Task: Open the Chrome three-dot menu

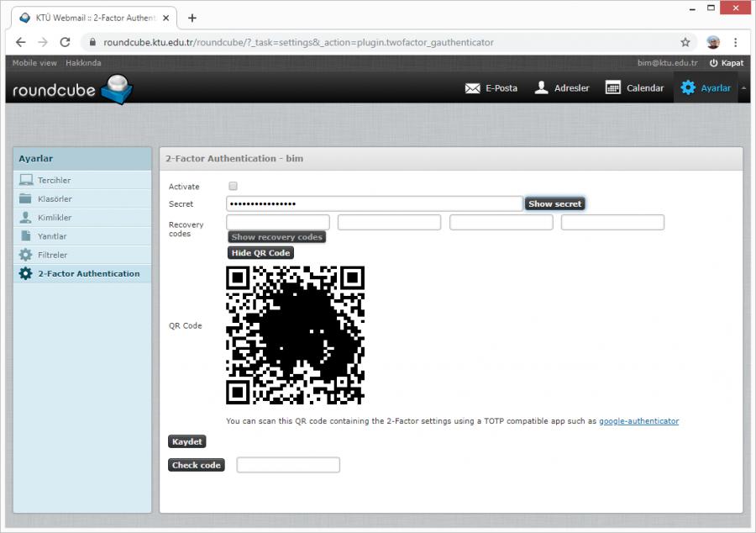Action: tap(735, 42)
